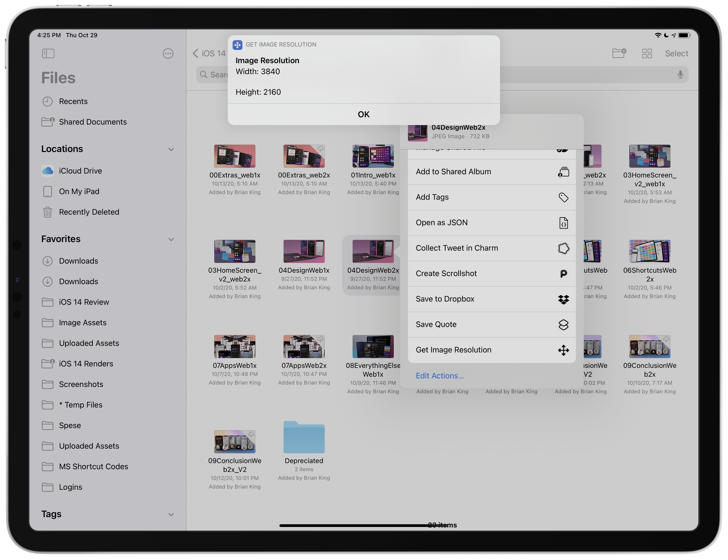
Task: Open Edit Actions link
Action: pyautogui.click(x=440, y=376)
